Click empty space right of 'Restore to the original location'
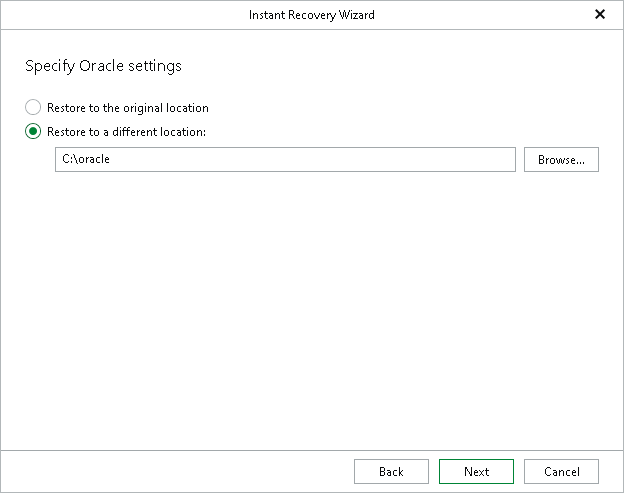Screen dimensions: 624x493 coord(400,108)
